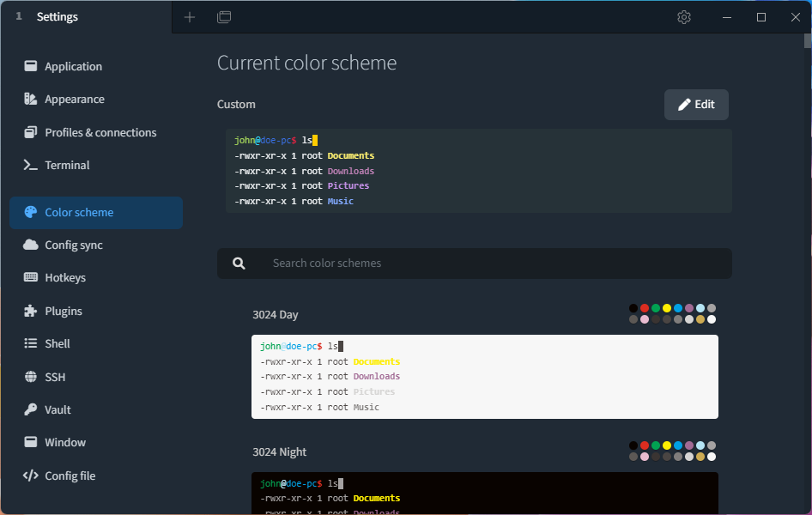Switch to the Settings tab numbered 1
The width and height of the screenshot is (812, 515).
point(86,16)
